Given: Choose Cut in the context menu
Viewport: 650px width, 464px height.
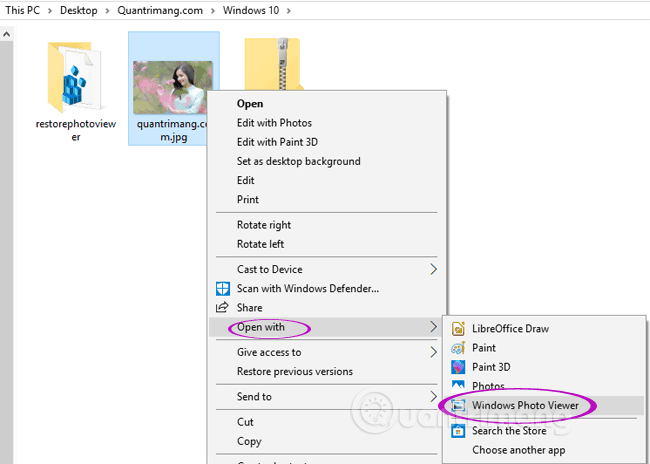Looking at the screenshot, I should (x=327, y=422).
